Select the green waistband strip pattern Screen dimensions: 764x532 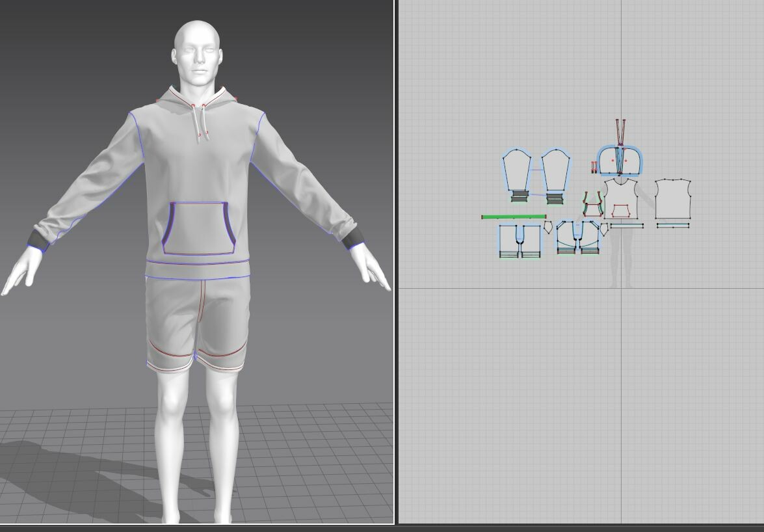click(x=514, y=215)
